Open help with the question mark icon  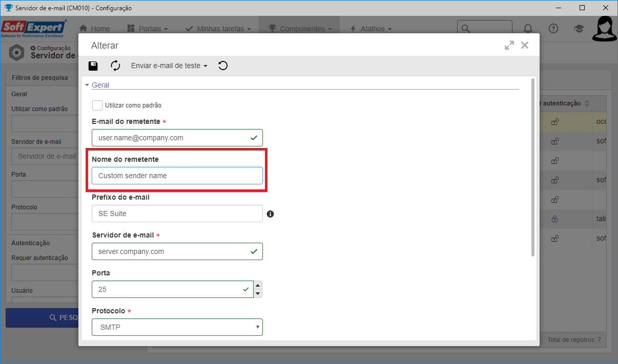[x=553, y=29]
